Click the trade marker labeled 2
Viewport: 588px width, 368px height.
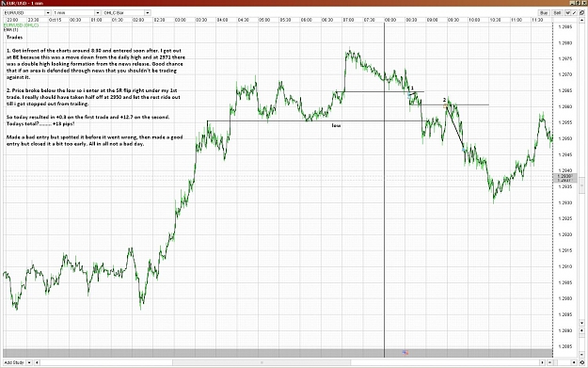(x=444, y=100)
